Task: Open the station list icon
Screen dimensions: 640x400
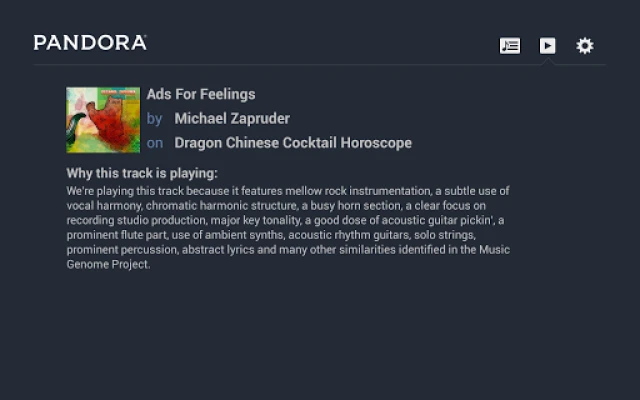Action: coord(510,45)
